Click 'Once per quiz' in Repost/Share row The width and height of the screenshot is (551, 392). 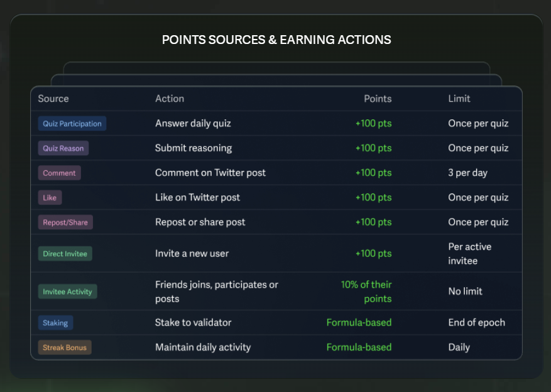(x=478, y=222)
